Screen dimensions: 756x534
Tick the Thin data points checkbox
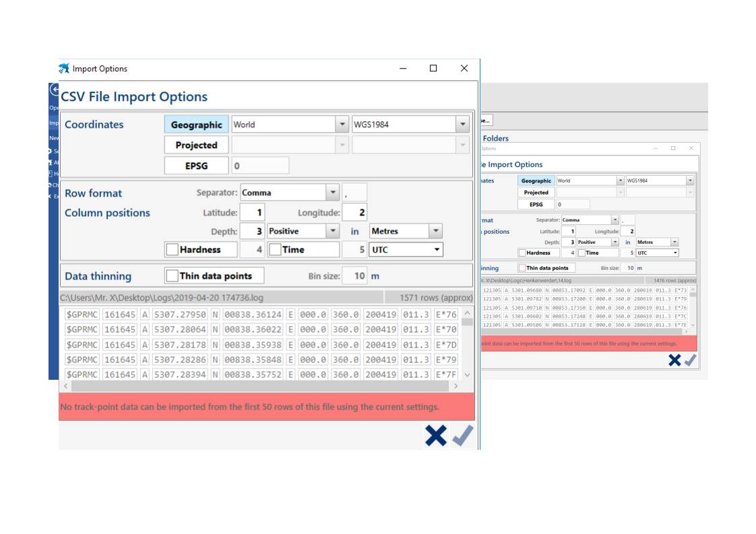(172, 276)
